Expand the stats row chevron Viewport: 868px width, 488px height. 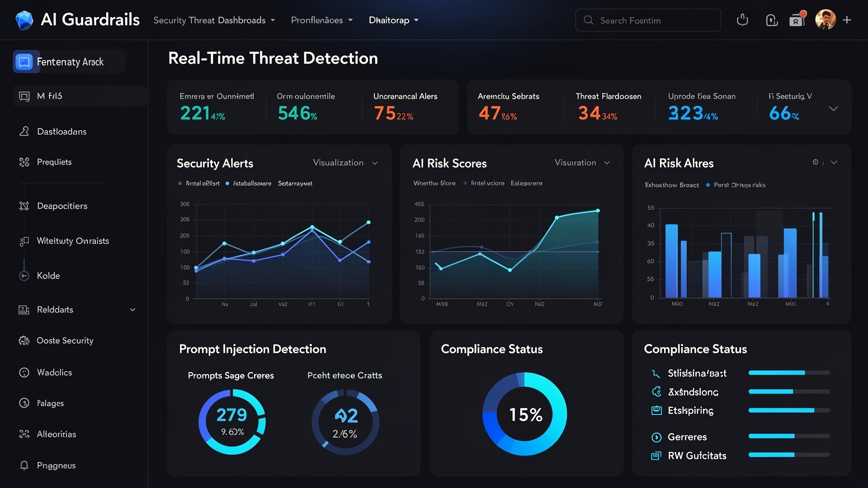pos(833,108)
